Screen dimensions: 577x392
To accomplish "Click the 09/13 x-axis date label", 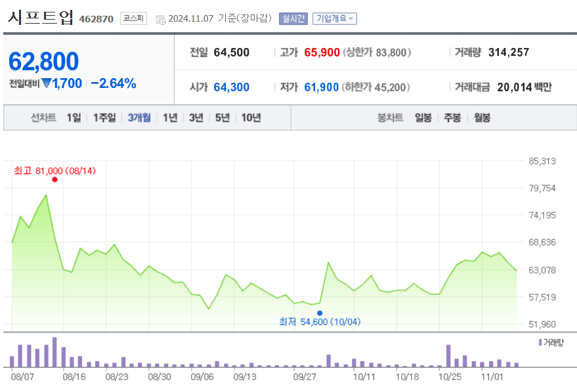I will (245, 377).
